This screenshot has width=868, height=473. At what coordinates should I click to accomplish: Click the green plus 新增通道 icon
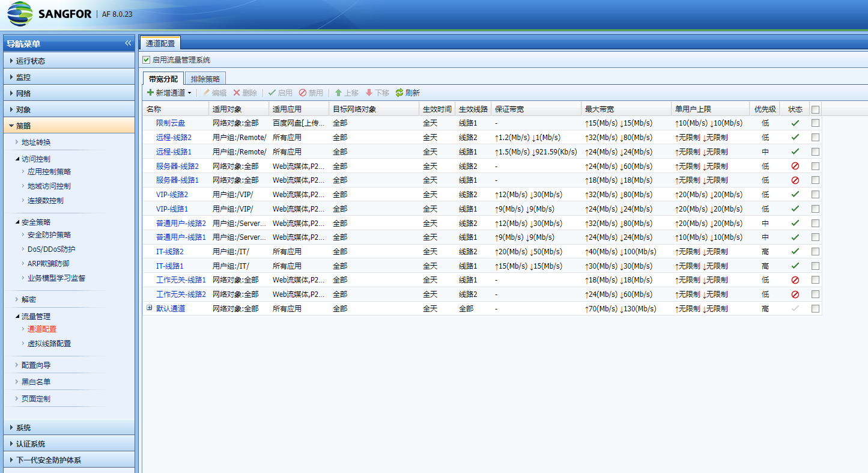tap(150, 93)
